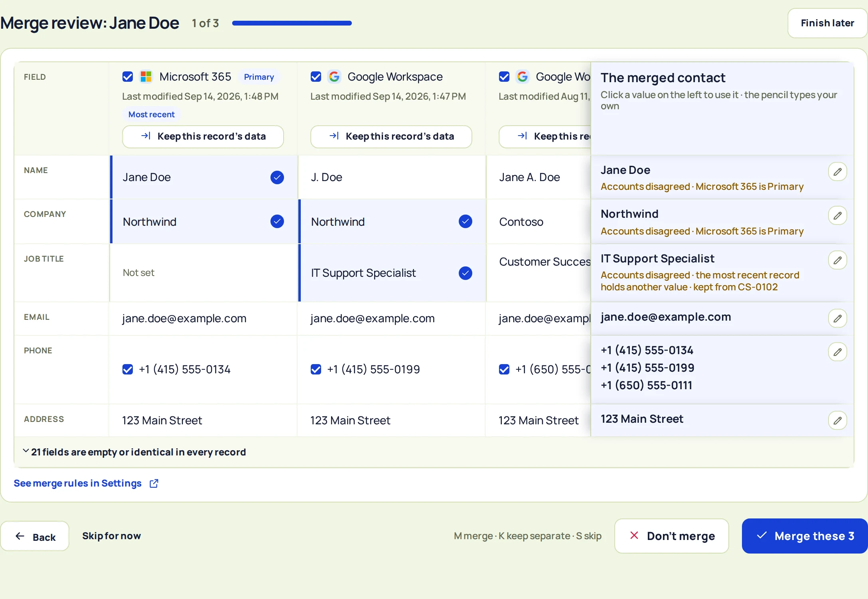The image size is (868, 599).
Task: Click pencil icon beside merged email
Action: (x=837, y=319)
